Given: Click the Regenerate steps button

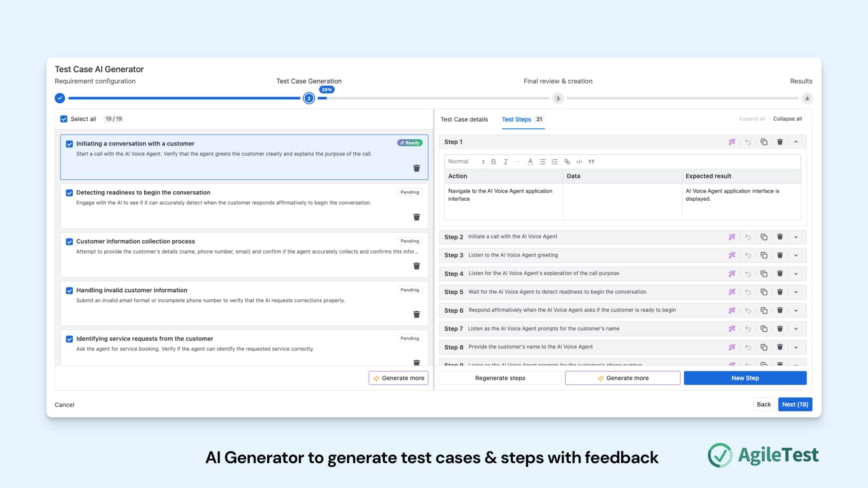Looking at the screenshot, I should [x=500, y=378].
